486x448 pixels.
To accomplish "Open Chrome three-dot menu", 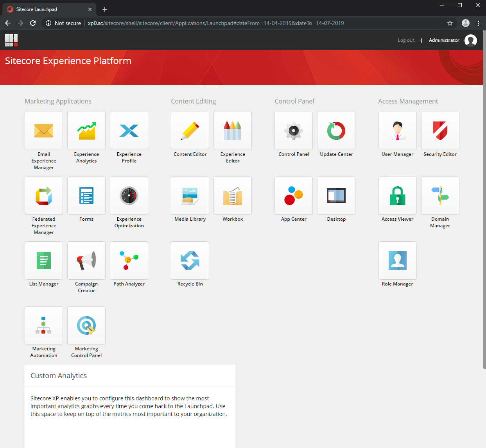I will pyautogui.click(x=478, y=23).
